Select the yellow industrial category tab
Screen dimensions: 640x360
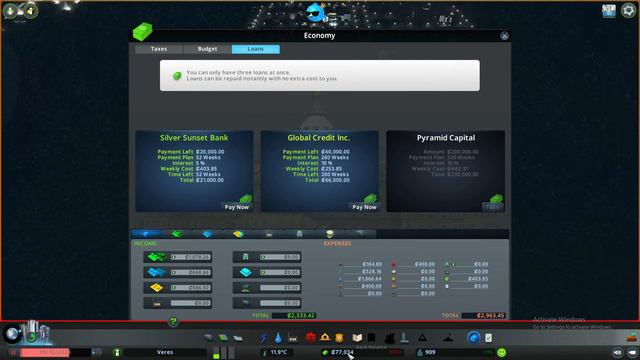click(x=238, y=234)
